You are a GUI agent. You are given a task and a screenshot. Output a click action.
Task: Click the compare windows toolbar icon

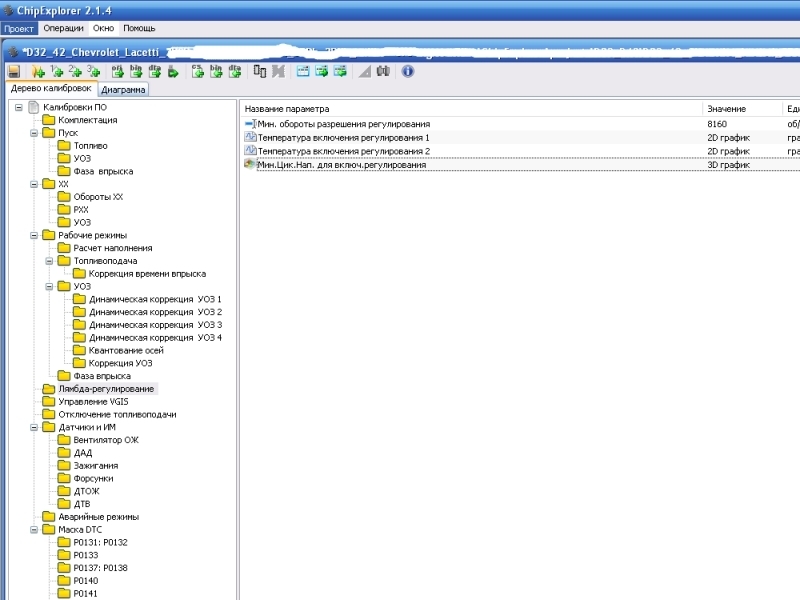[x=260, y=72]
